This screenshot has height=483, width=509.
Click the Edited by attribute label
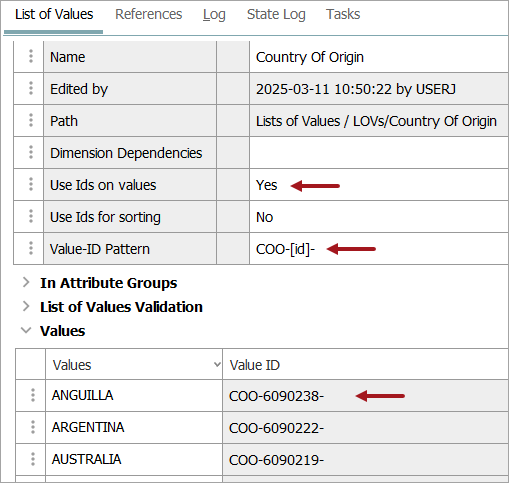[79, 89]
